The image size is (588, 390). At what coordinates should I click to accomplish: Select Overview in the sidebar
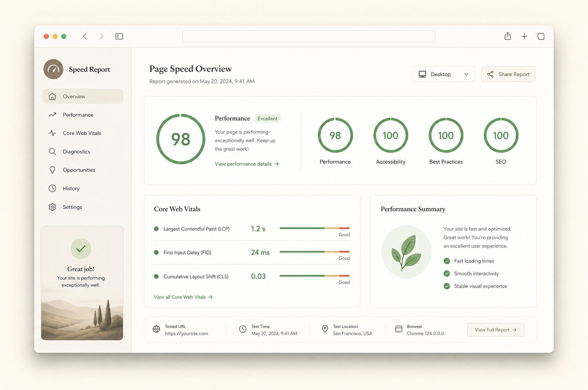pos(83,96)
